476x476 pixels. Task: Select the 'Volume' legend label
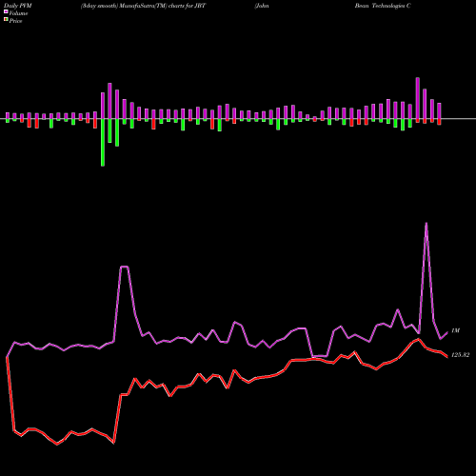(x=18, y=13)
